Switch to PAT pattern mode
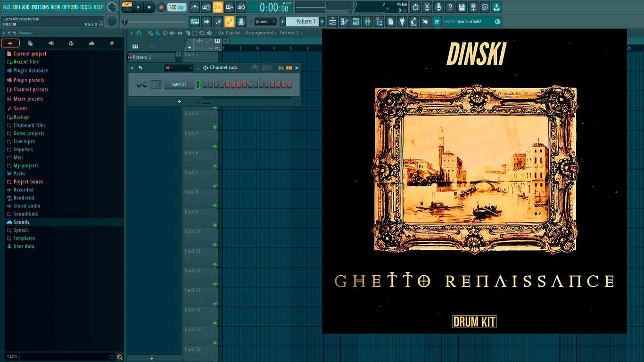 [127, 5]
